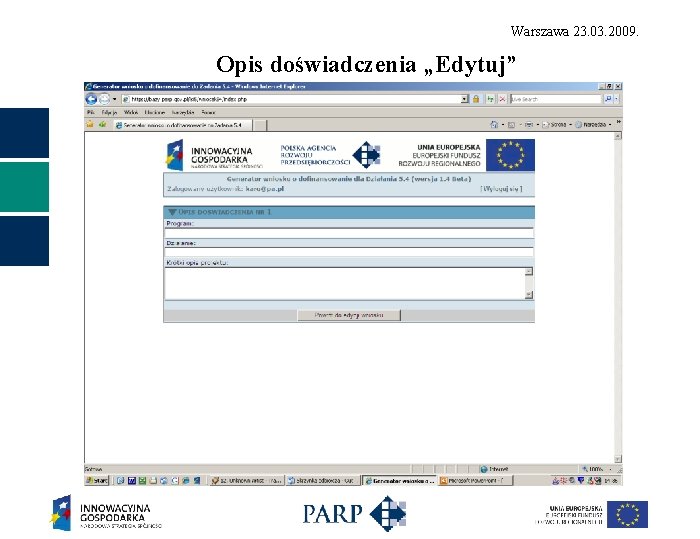Viewport: 700px width, 539px height.
Task: Open the recent pages dropdown beside navigation arrows
Action: (114, 99)
